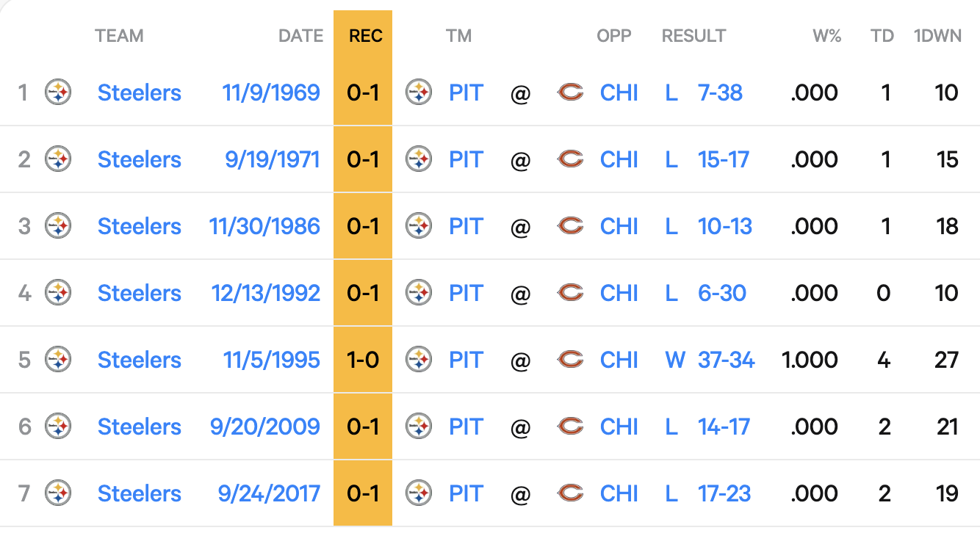Open the 11/5/1995 game date link

click(271, 360)
